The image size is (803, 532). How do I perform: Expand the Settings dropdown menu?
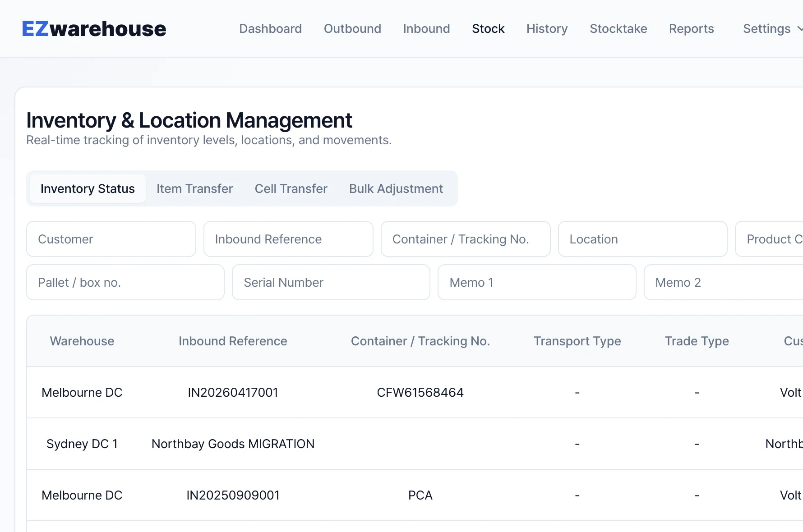[772, 29]
